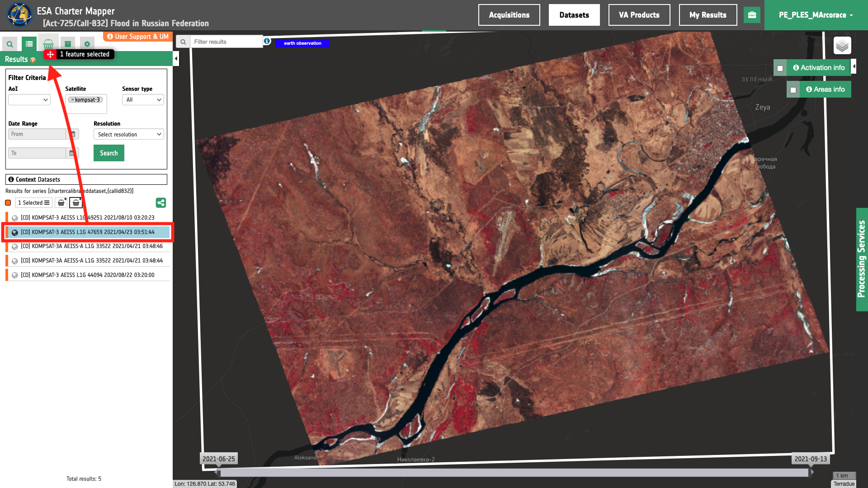Click the red move icon on feature tooltip
This screenshot has height=488, width=868.
click(50, 54)
